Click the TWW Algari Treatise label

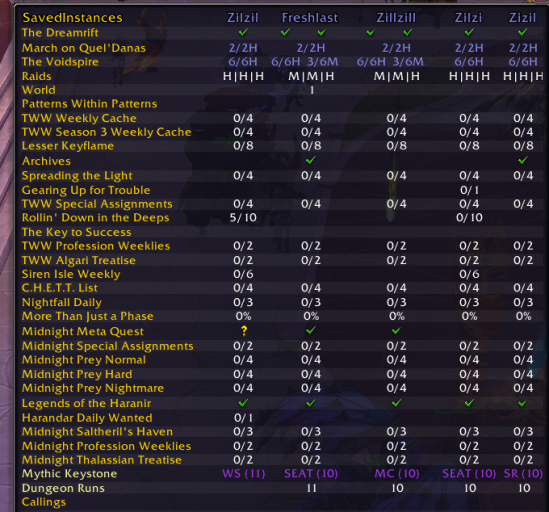pyautogui.click(x=78, y=260)
